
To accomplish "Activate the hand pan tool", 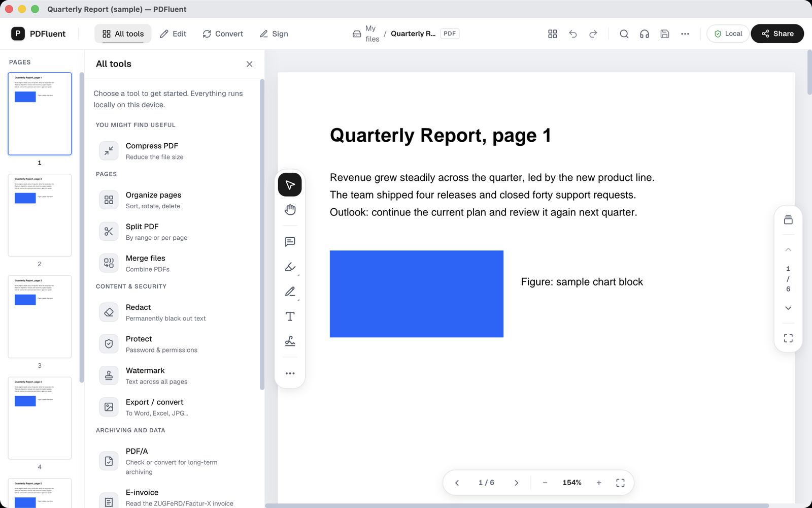I will [x=290, y=210].
